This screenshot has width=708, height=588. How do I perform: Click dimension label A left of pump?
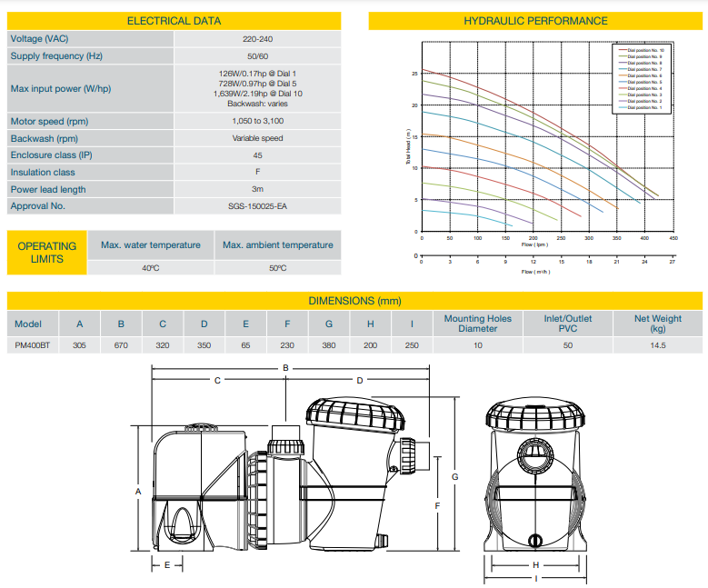point(138,491)
